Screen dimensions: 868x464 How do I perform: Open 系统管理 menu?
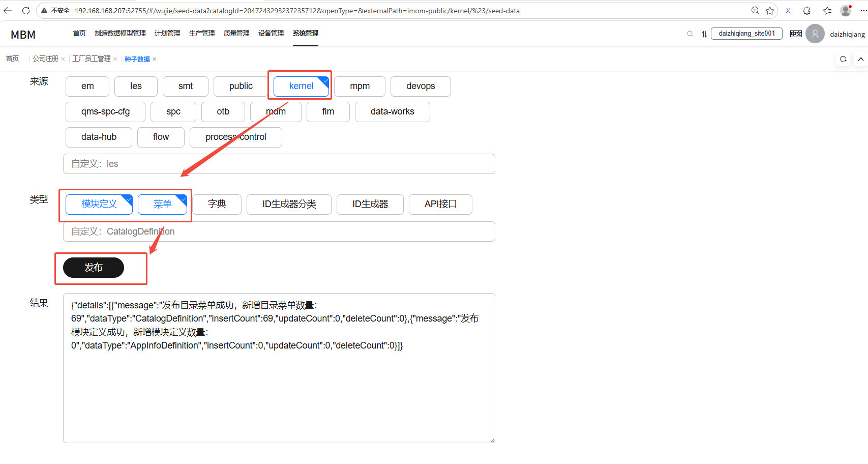[306, 33]
